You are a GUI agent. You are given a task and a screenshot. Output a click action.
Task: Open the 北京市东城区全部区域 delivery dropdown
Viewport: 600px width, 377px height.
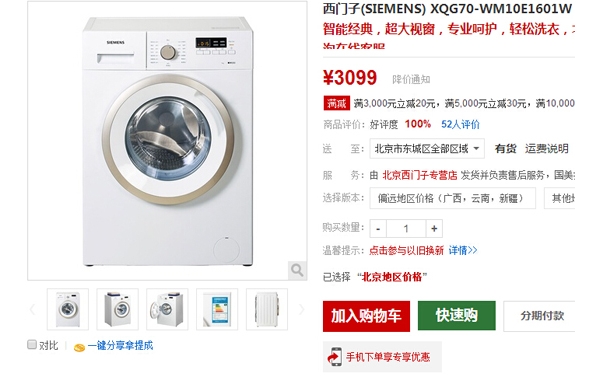coord(427,149)
